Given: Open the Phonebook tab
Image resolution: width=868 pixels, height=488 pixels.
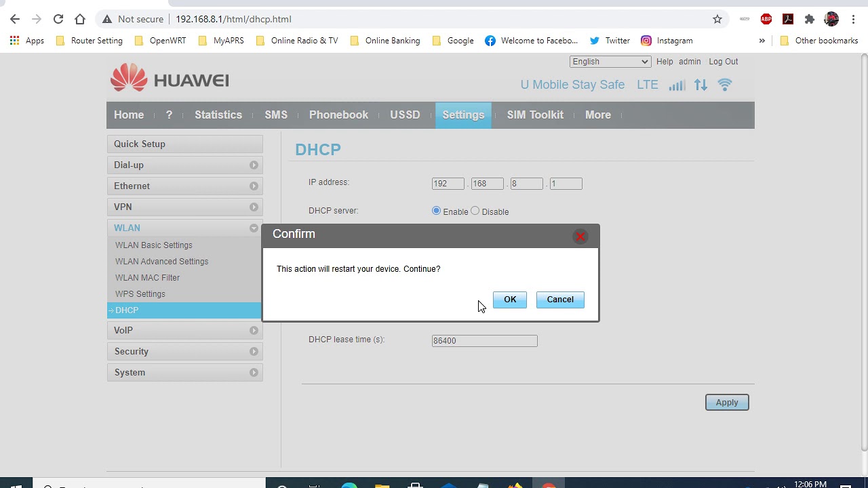Looking at the screenshot, I should click(x=339, y=115).
